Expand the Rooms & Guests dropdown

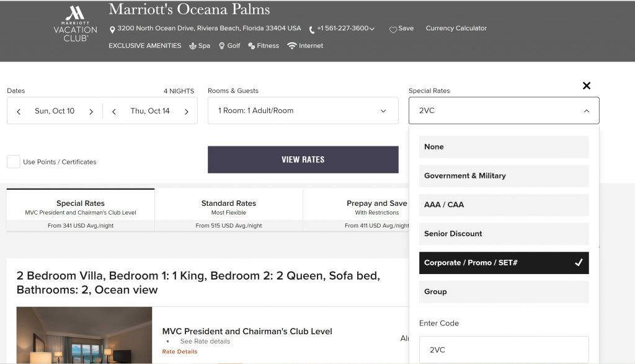tap(303, 111)
